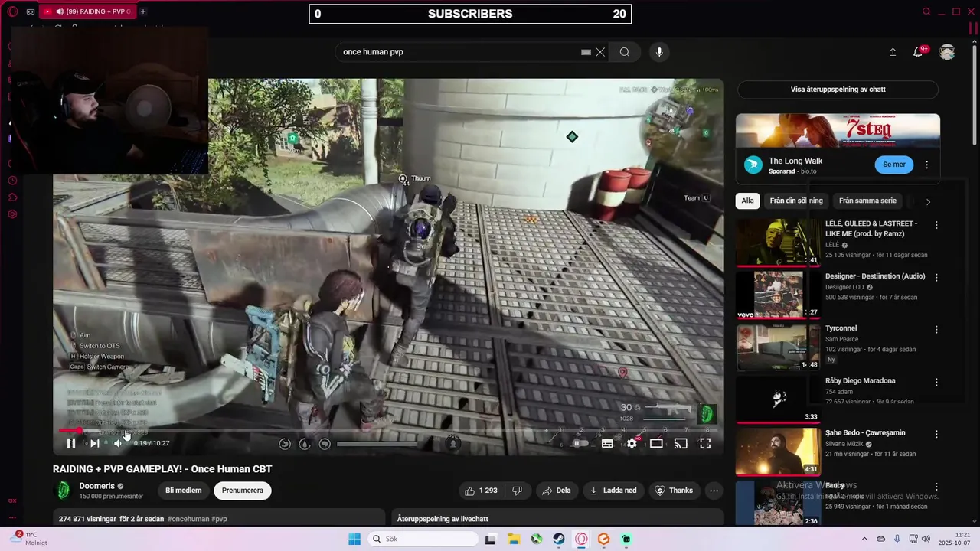Select the 'Från samma serie' filter chip
This screenshot has width=980, height=551.
click(x=867, y=201)
